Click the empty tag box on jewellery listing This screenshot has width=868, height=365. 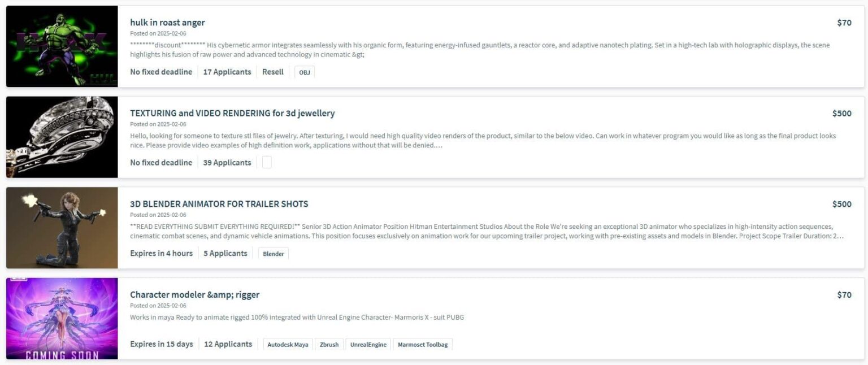coord(267,163)
